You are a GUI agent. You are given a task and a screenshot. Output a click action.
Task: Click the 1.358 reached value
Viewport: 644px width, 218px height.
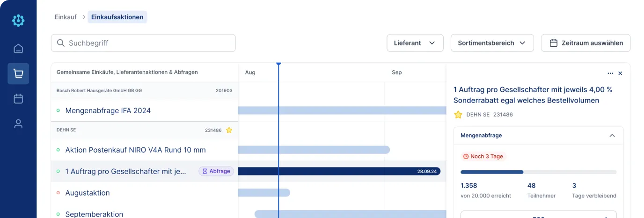tap(469, 186)
